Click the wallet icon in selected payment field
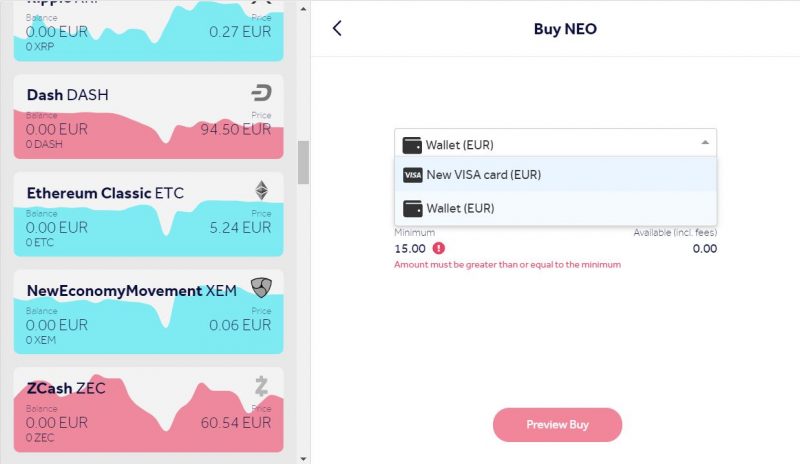 tap(412, 145)
